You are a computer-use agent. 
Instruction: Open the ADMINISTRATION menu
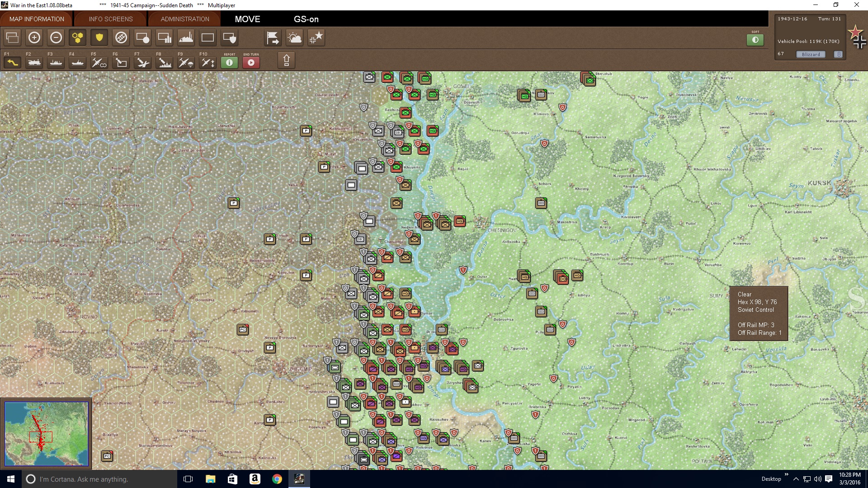184,19
